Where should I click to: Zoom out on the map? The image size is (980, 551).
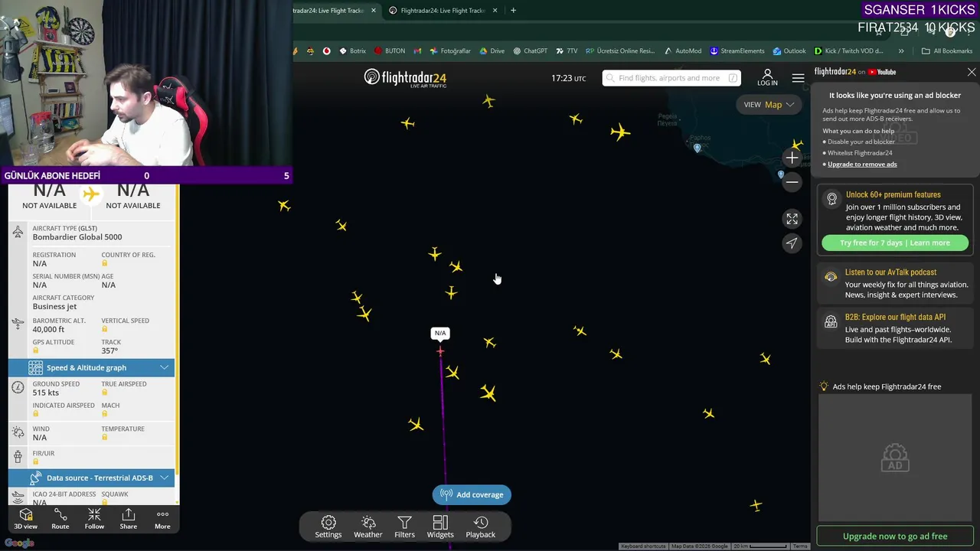(x=792, y=182)
